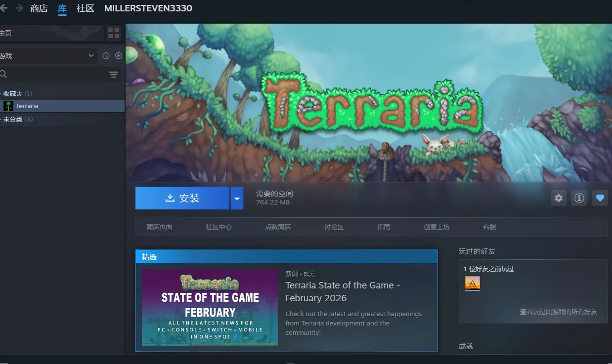
Task: Click the 玩过的好友 heading
Action: 477,251
